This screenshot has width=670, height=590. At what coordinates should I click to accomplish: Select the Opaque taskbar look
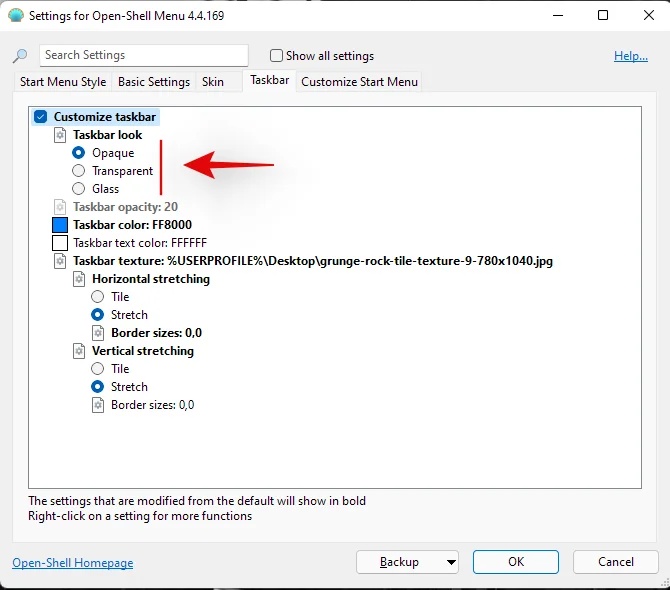coord(79,153)
